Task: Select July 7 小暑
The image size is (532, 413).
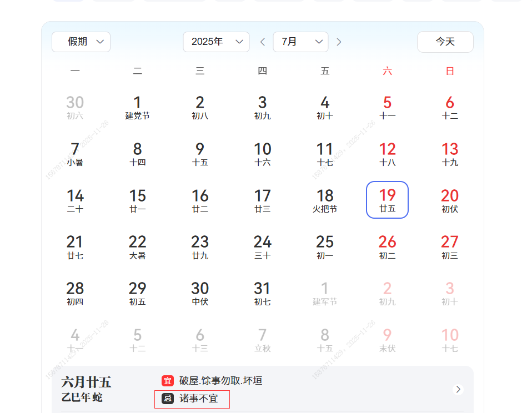Action: tap(75, 154)
